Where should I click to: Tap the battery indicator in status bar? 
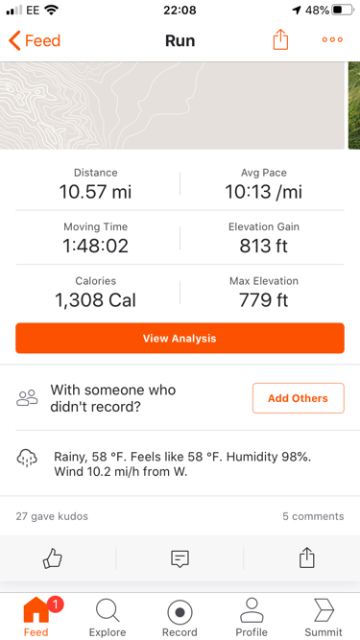click(x=342, y=10)
